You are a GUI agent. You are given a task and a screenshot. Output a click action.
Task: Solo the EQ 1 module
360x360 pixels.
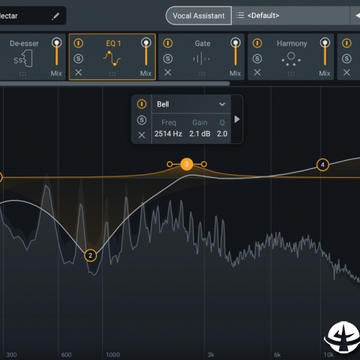(x=78, y=59)
